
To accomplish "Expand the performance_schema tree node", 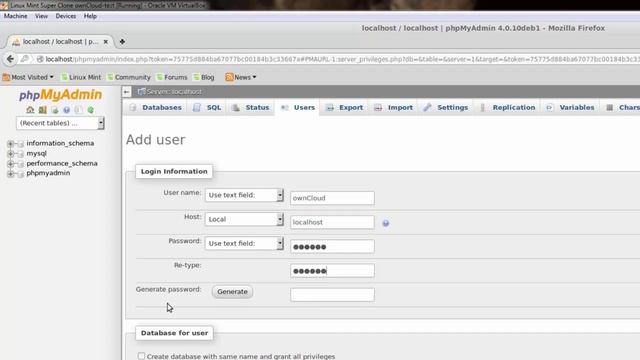I will tap(11, 164).
